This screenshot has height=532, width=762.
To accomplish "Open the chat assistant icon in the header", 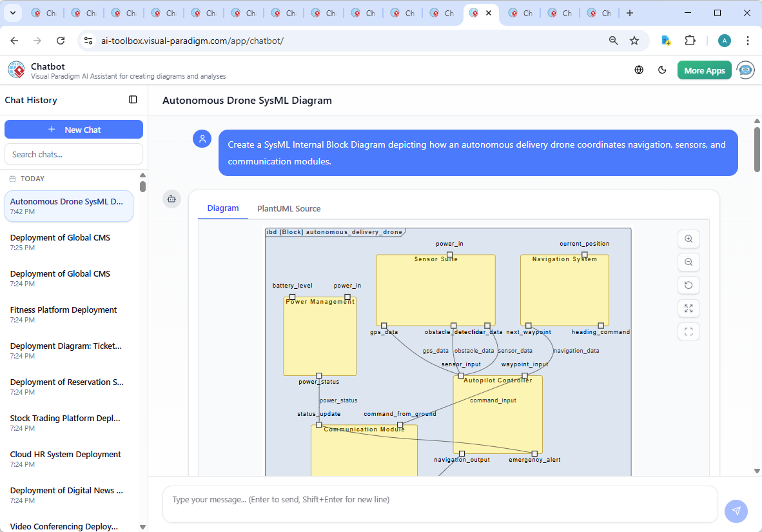I will pos(745,70).
